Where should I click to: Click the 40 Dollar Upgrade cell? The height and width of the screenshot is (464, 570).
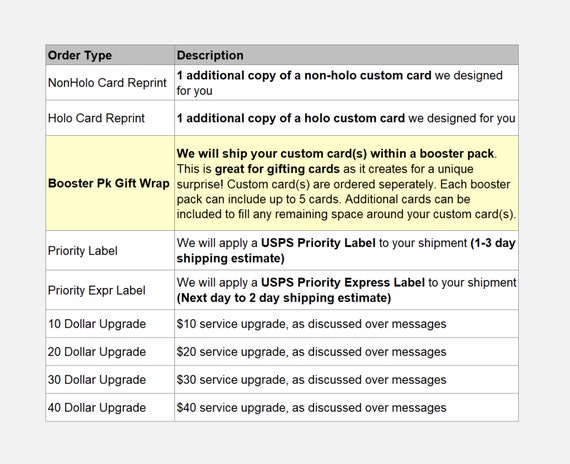pos(110,408)
